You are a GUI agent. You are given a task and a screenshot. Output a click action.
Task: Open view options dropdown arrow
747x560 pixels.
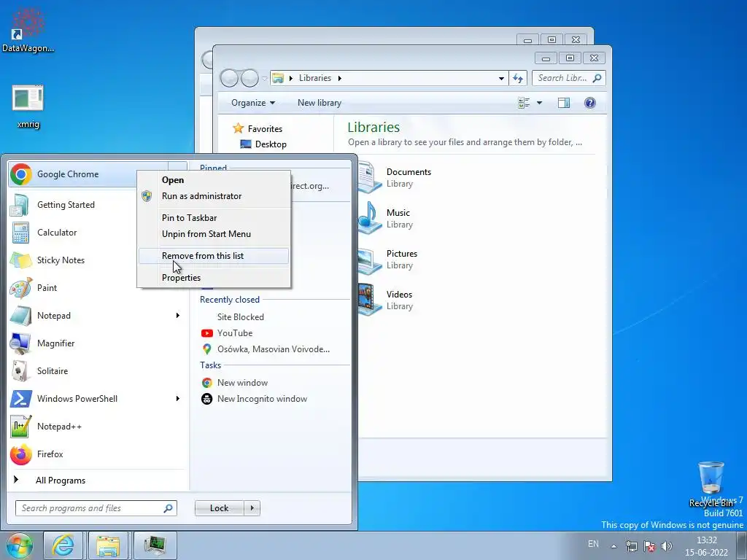(x=539, y=103)
